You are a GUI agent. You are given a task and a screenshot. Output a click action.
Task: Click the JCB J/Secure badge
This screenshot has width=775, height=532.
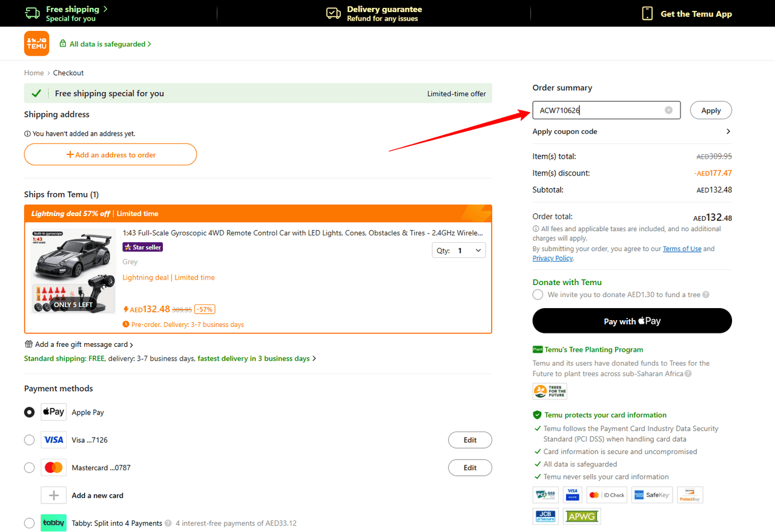point(546,516)
